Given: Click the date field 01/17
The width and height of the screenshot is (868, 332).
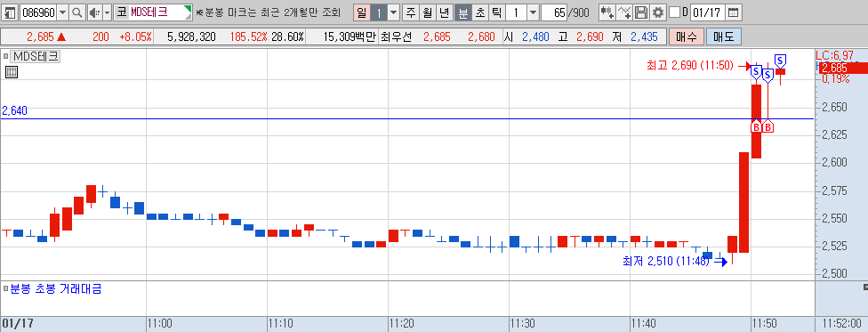Looking at the screenshot, I should pos(707,12).
